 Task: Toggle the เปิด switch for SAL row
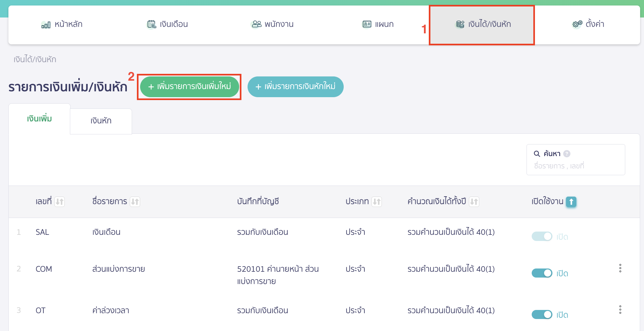tap(542, 236)
